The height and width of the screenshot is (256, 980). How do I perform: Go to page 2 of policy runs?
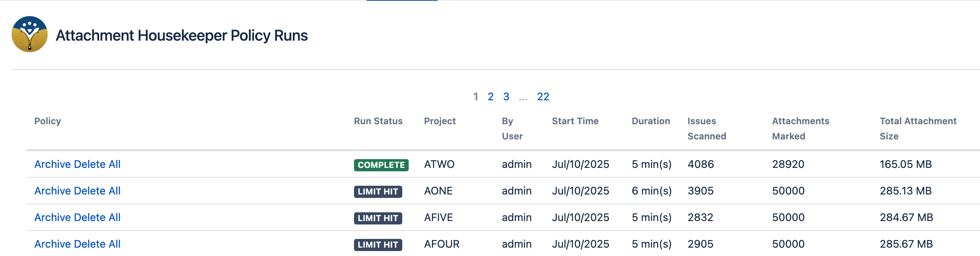[x=490, y=96]
